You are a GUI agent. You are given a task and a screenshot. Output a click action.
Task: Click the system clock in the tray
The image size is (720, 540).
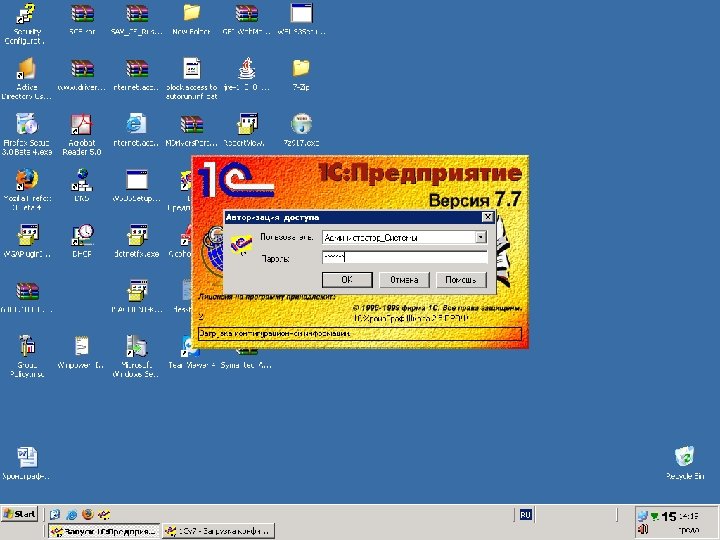[689, 516]
